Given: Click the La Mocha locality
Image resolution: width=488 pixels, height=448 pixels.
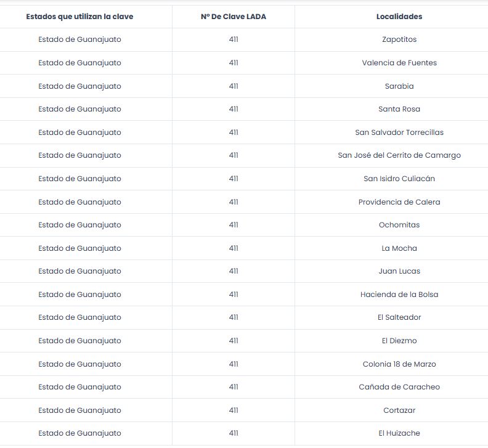Looking at the screenshot, I should coord(399,248).
